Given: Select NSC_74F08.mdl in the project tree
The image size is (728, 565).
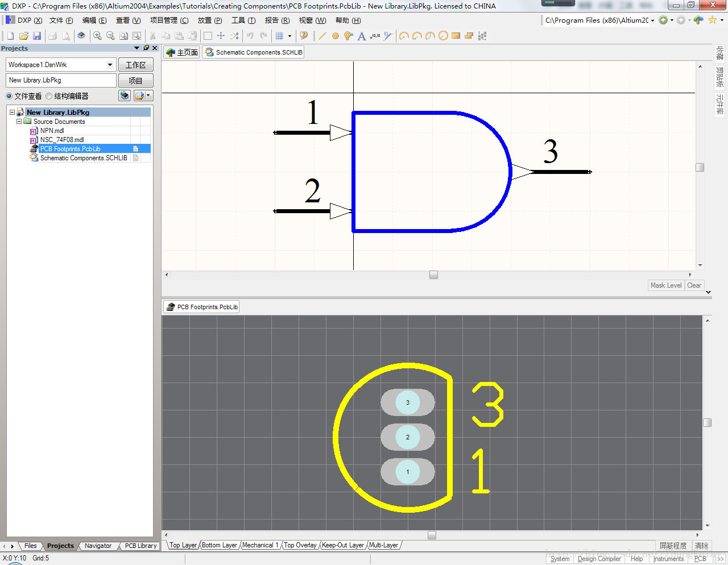Looking at the screenshot, I should [x=61, y=140].
